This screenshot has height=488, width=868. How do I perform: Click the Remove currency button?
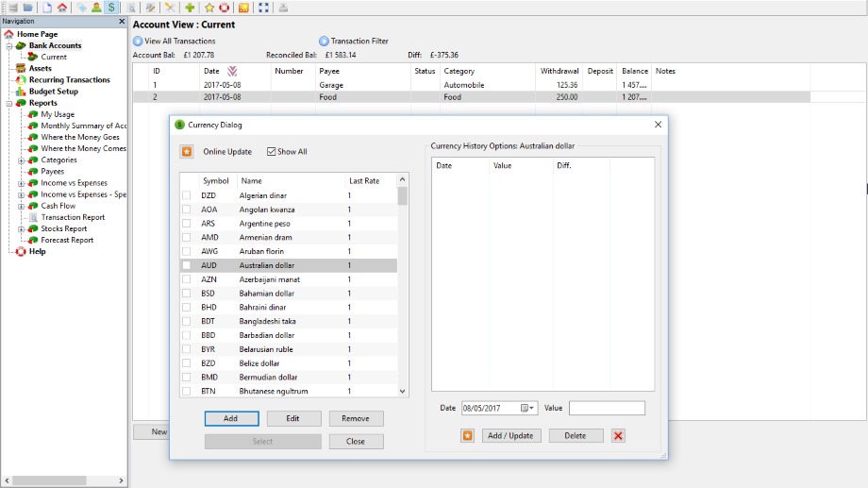coord(356,418)
